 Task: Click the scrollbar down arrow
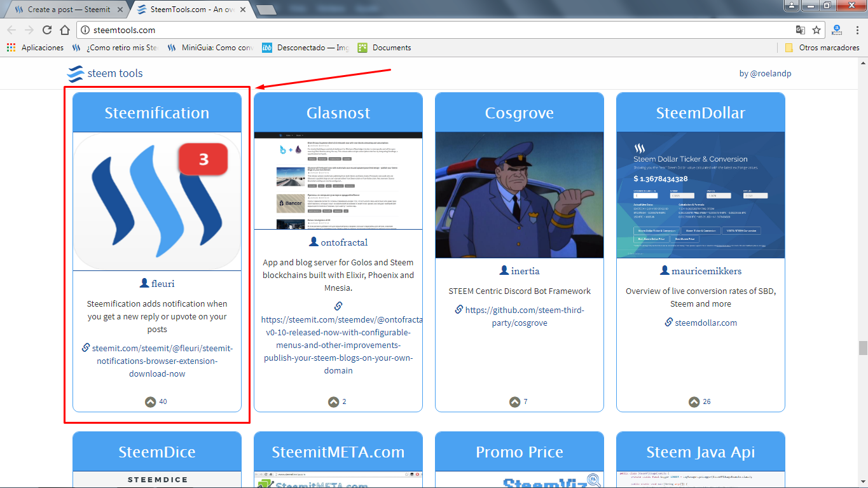[863, 483]
